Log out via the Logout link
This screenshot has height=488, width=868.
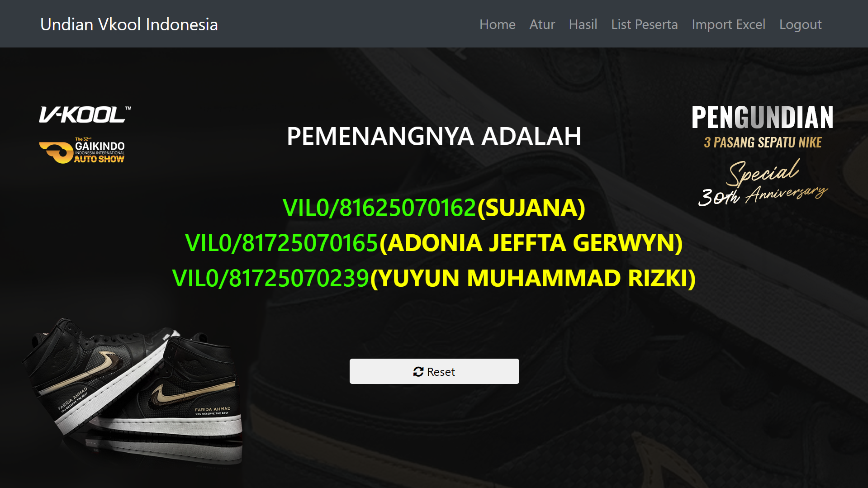[x=800, y=24]
